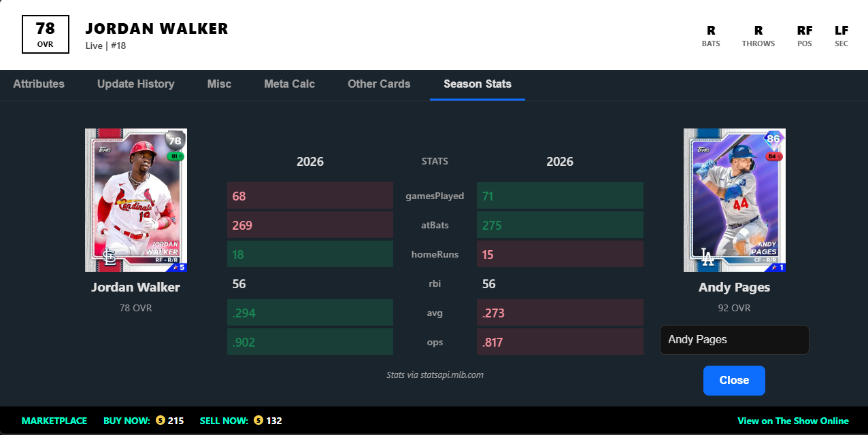Screen dimensions: 868x435
Task: Click Jordan Walker's ops value .902
Action: (310, 342)
